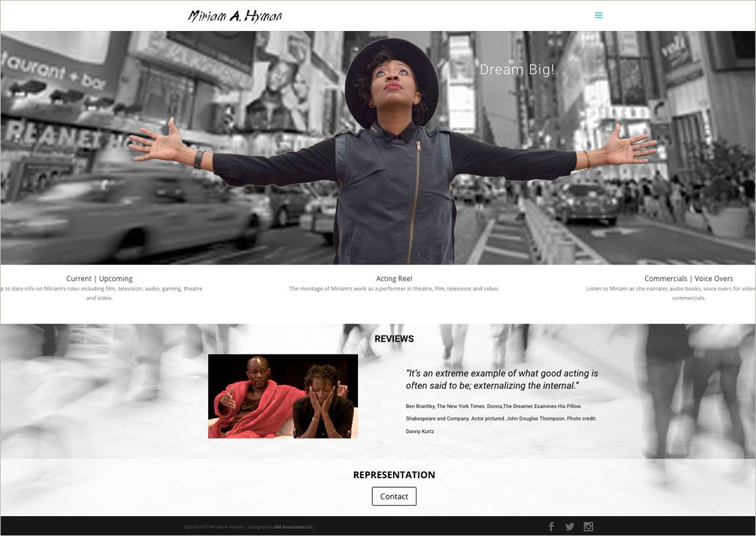756x536 pixels.
Task: Visit the Facebook page via footer icon
Action: (x=551, y=527)
